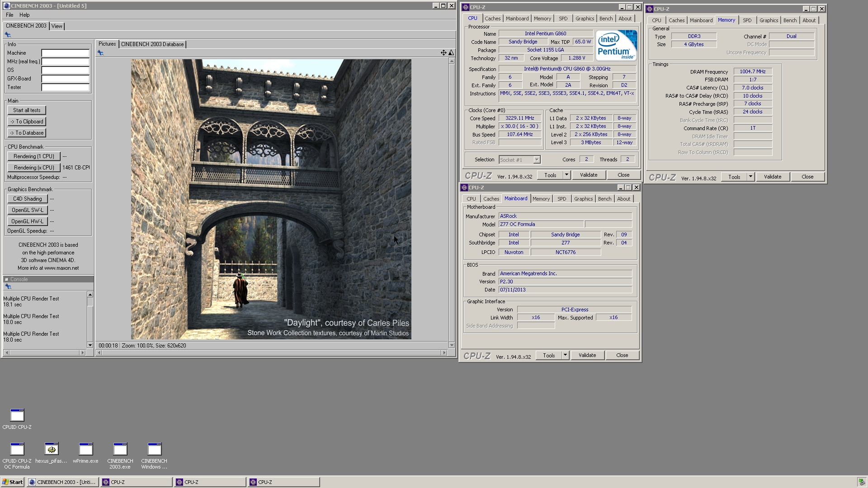Click the Intel Pentium inside logo
The width and height of the screenshot is (868, 488).
(x=616, y=45)
